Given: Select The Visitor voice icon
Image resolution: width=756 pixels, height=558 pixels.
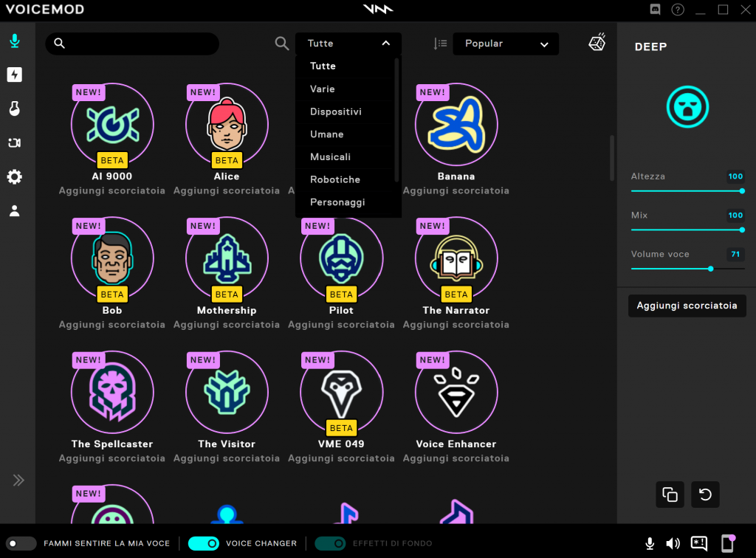Looking at the screenshot, I should (227, 392).
